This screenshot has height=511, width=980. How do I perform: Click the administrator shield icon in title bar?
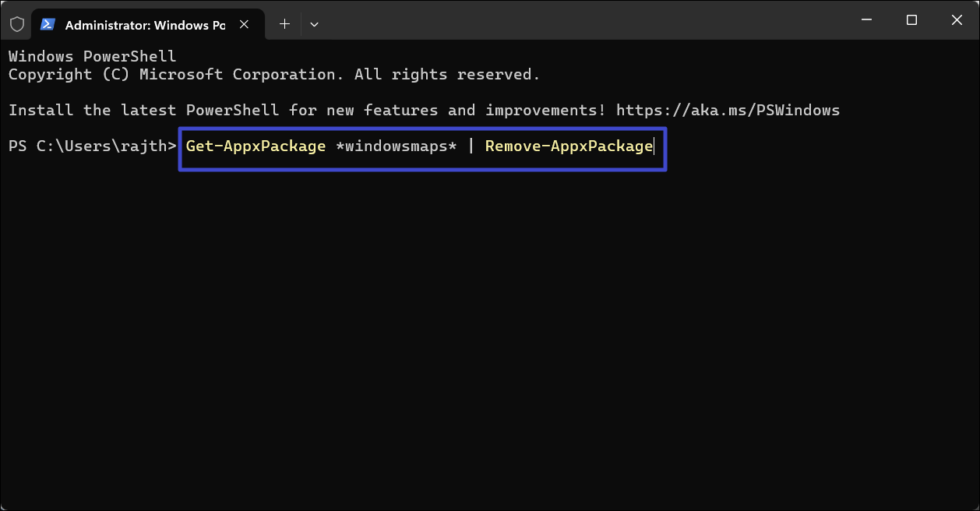click(x=16, y=24)
